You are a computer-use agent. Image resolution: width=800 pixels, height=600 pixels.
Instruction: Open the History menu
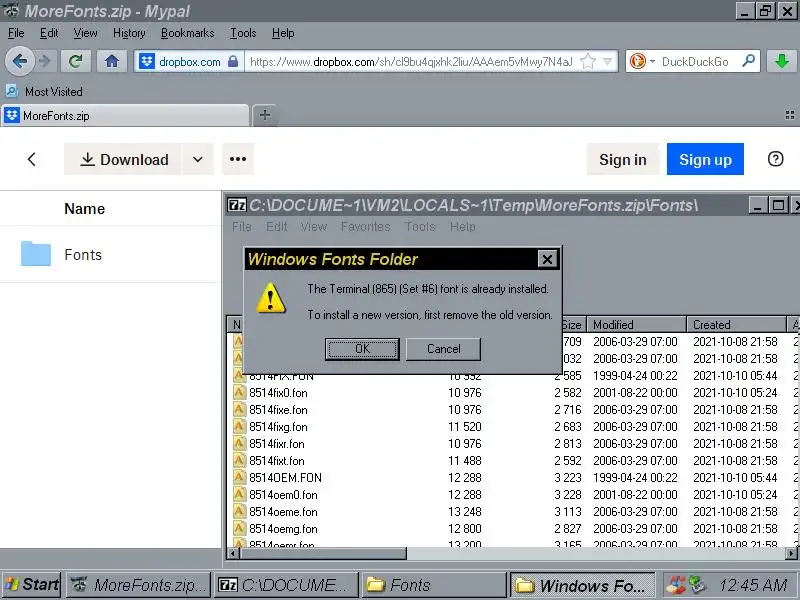click(x=129, y=33)
